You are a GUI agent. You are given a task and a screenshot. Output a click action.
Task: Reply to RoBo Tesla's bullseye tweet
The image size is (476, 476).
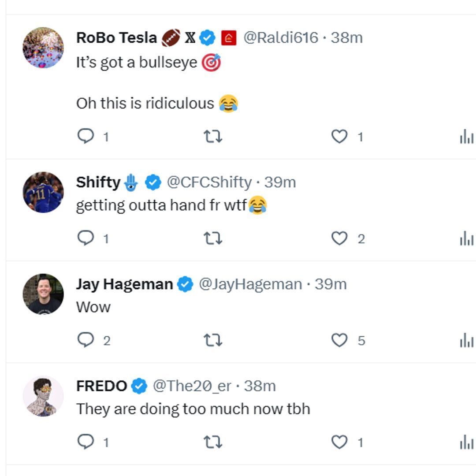click(x=86, y=137)
